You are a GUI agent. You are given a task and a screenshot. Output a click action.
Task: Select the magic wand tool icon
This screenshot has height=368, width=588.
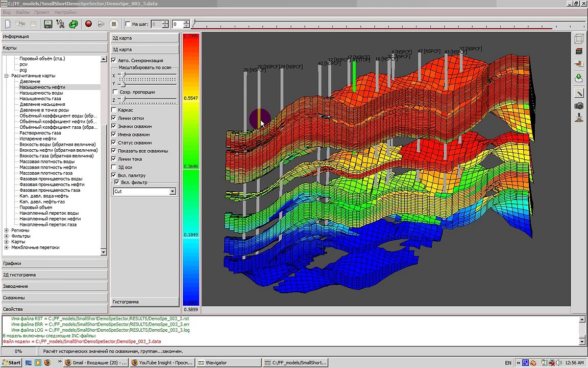tap(579, 93)
